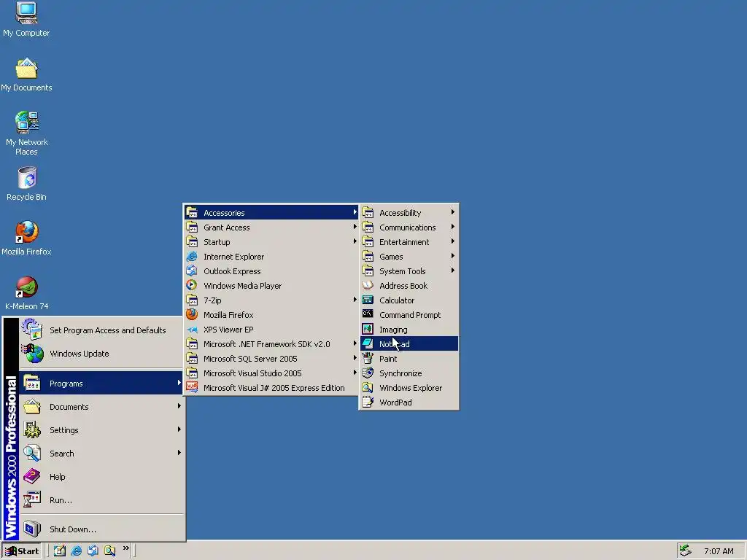Click the Synchronize icon
747x560 pixels.
click(368, 373)
